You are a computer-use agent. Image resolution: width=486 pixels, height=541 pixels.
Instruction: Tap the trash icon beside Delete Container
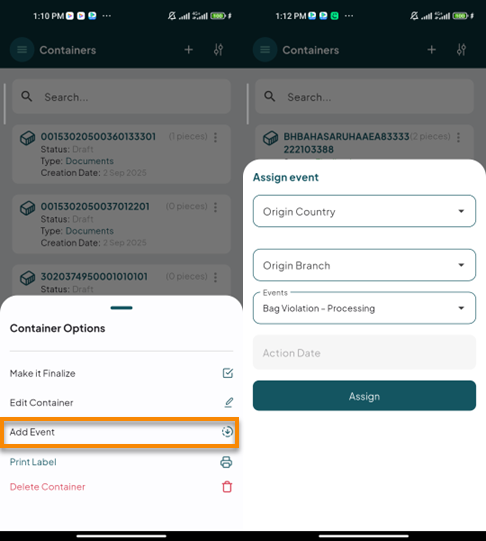click(227, 487)
